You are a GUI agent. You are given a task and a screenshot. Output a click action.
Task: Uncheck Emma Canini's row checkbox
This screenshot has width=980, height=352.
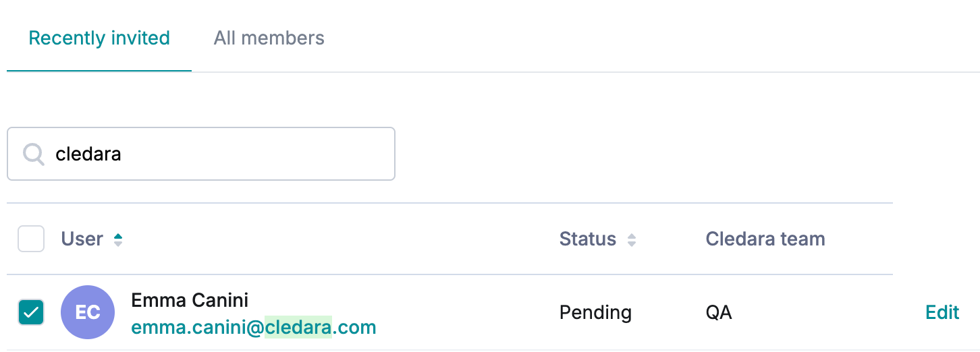(31, 312)
